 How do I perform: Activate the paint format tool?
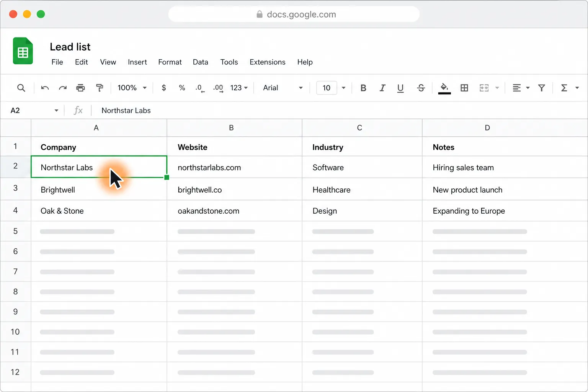pyautogui.click(x=100, y=88)
